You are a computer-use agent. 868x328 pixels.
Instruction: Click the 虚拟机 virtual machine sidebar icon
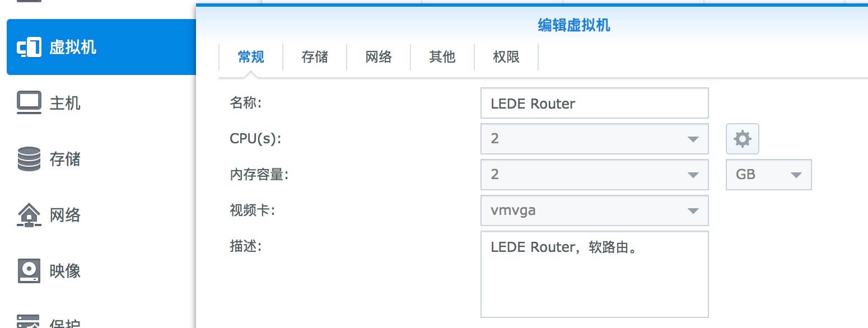(x=29, y=48)
